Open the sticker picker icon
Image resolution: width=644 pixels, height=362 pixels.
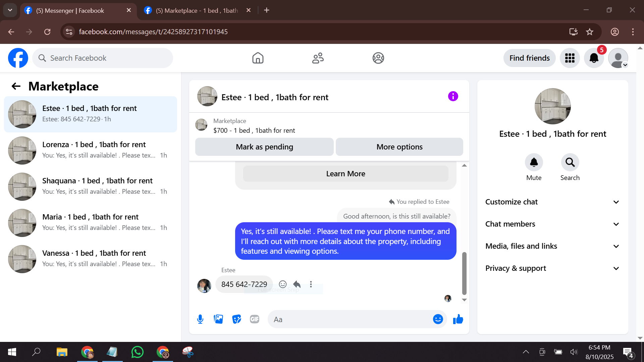236,319
